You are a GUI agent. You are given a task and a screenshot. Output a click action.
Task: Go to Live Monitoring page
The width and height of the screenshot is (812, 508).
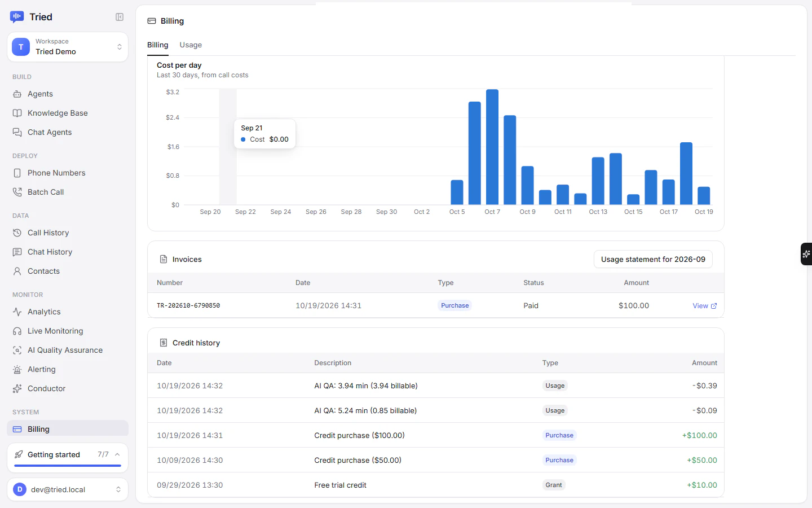click(x=68, y=331)
